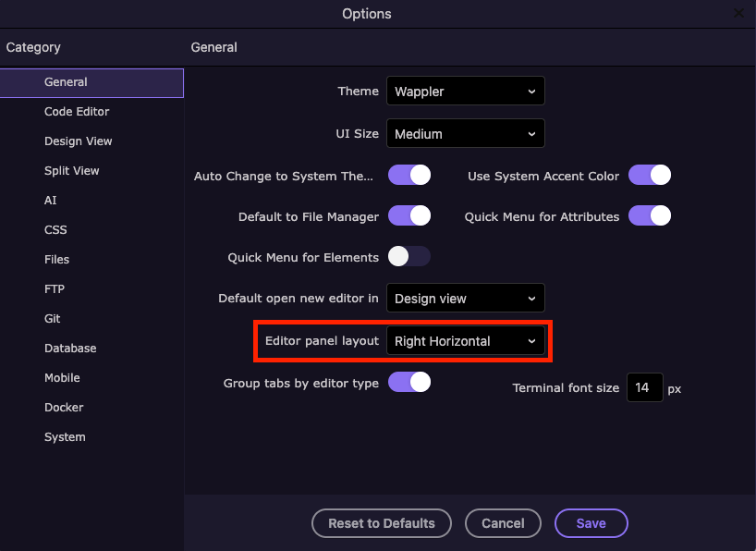
Task: Click the Terminal font size field
Action: 644,388
